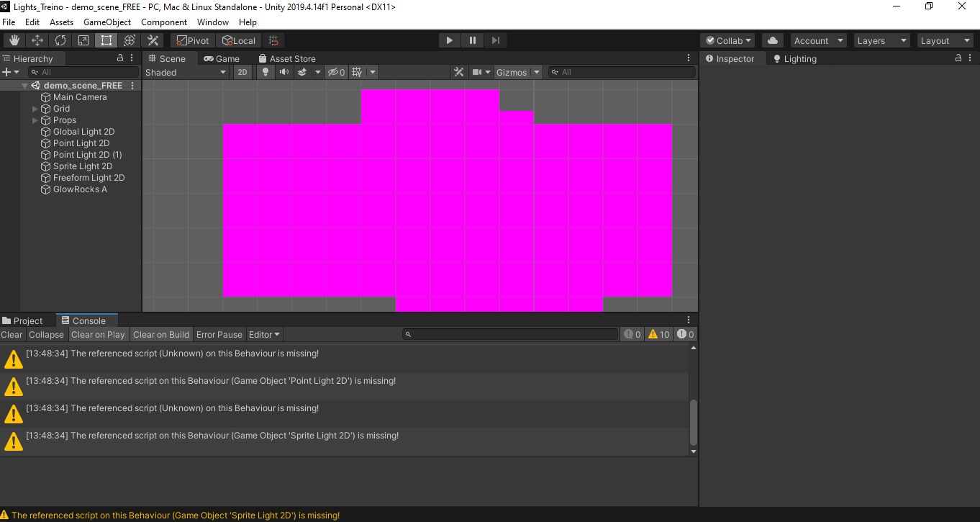Screen dimensions: 980x522
Task: Select the Rect transform tool
Action: [x=106, y=40]
